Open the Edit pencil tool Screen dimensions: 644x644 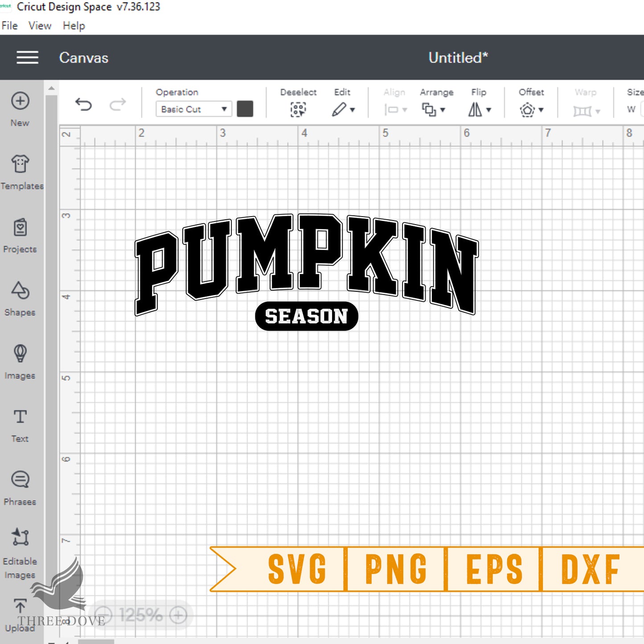click(x=339, y=109)
